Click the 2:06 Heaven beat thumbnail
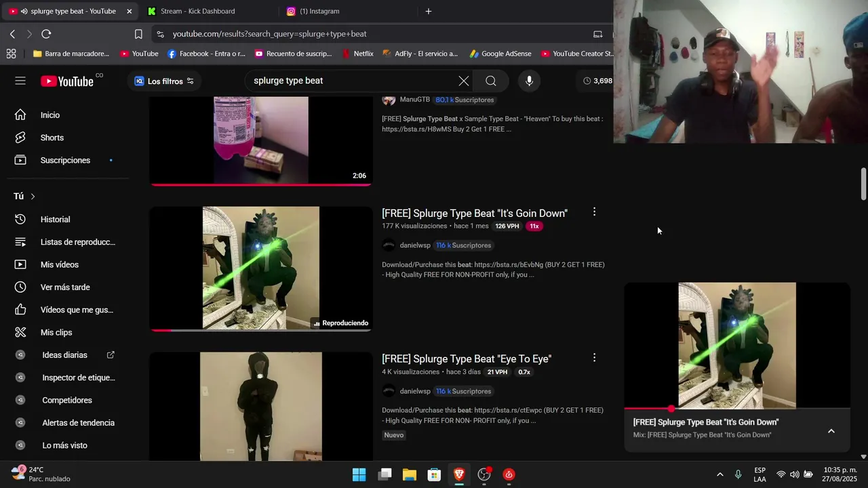This screenshot has height=488, width=868. 261,140
